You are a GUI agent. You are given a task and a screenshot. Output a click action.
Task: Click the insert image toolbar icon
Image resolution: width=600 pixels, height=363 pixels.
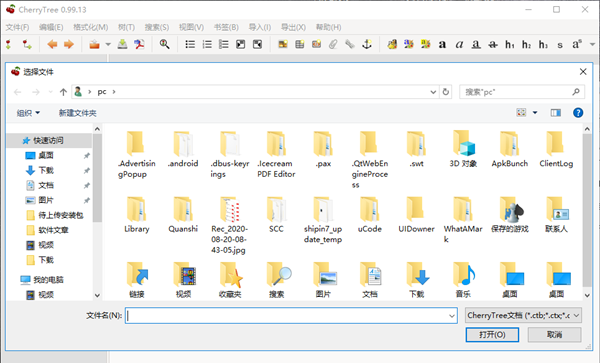pos(283,44)
